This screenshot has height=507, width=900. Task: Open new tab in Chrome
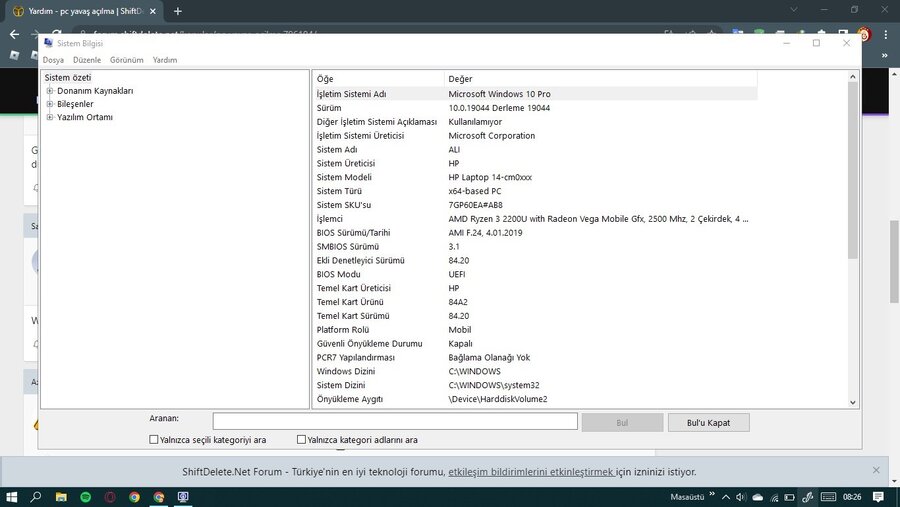(177, 11)
